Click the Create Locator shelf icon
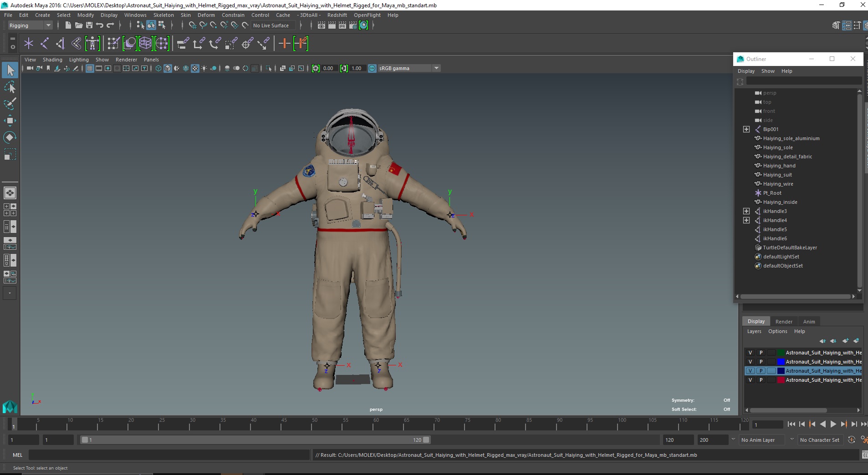This screenshot has height=475, width=868. pos(29,44)
